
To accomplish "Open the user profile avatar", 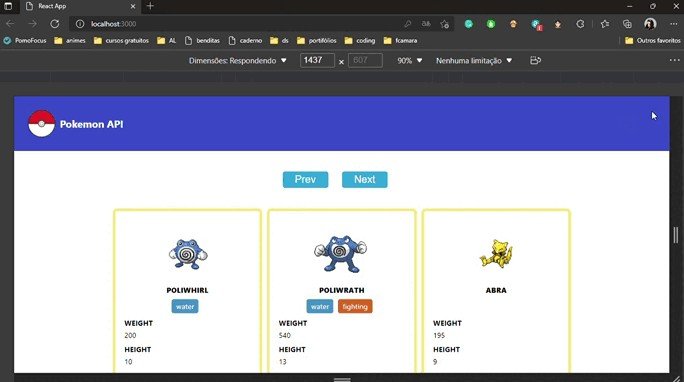I will point(650,24).
